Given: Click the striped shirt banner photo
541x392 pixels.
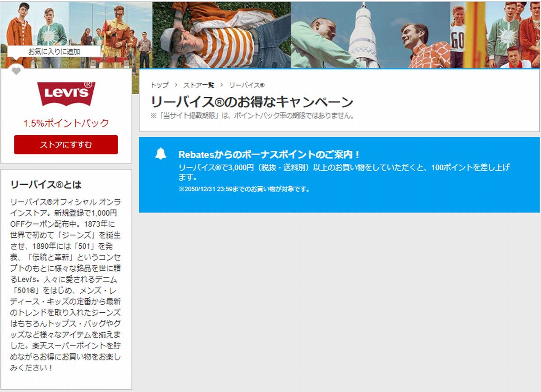Looking at the screenshot, I should point(222,35).
